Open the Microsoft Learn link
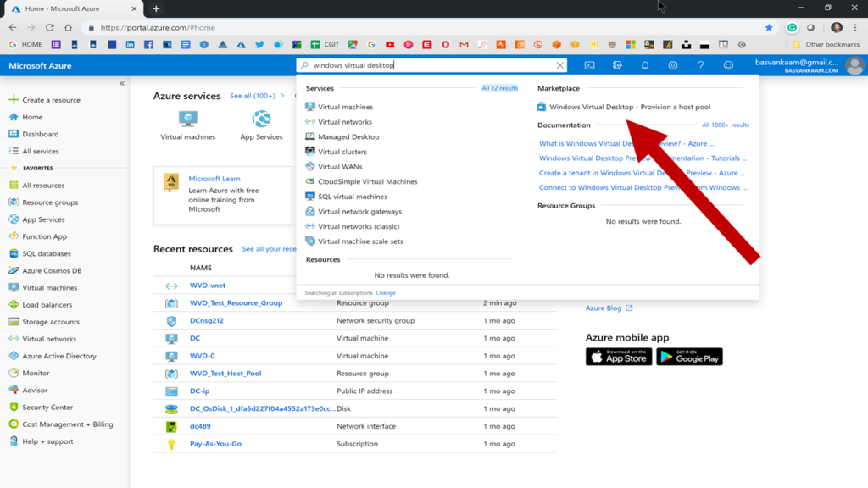The width and height of the screenshot is (868, 488). click(x=214, y=179)
